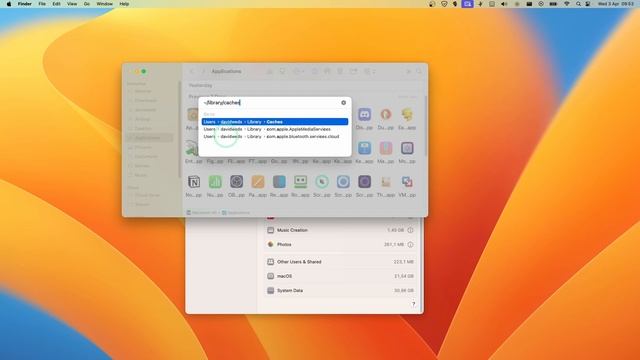Click the menu bar date and time
This screenshot has height=360, width=640.
coord(616,4)
